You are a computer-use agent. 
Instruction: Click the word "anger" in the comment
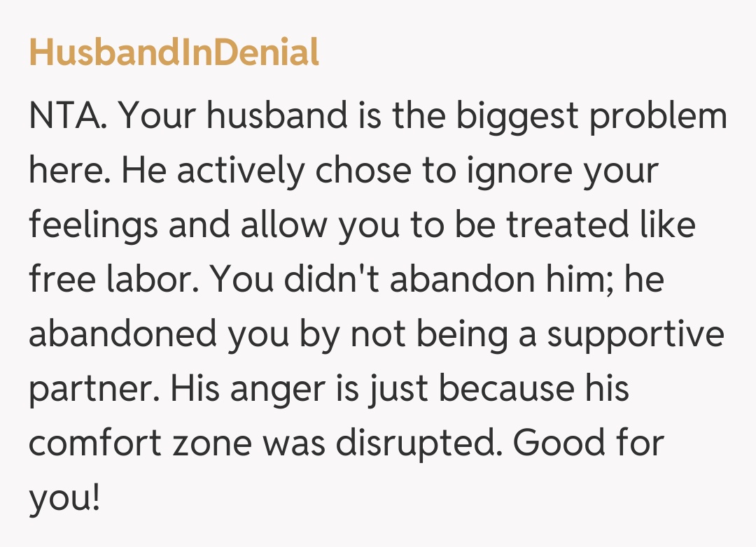coord(263,390)
